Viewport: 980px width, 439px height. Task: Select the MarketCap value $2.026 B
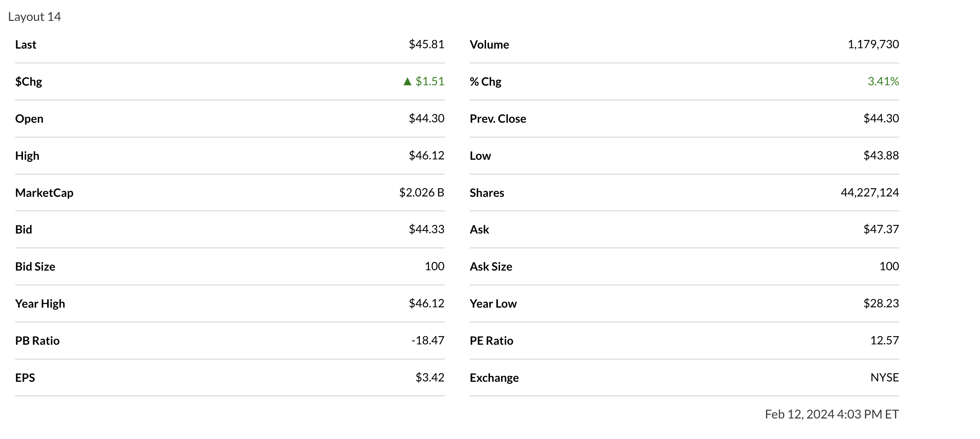pos(422,193)
